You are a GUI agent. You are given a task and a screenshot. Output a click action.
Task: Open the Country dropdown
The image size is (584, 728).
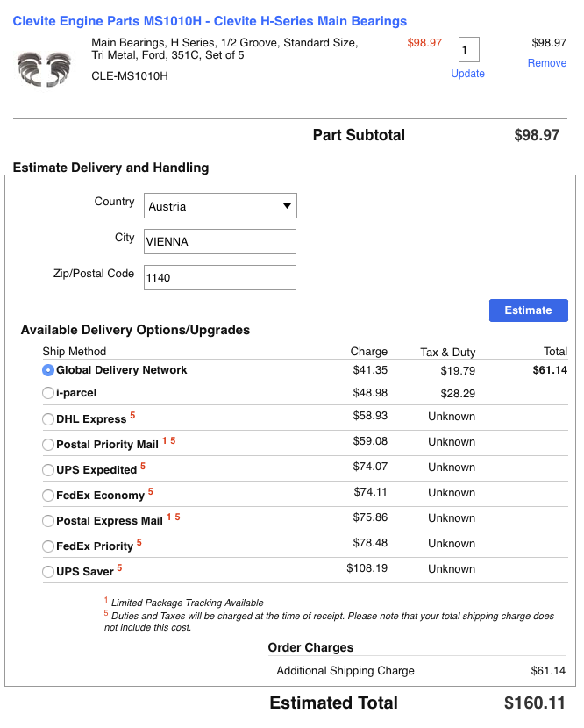pyautogui.click(x=220, y=206)
